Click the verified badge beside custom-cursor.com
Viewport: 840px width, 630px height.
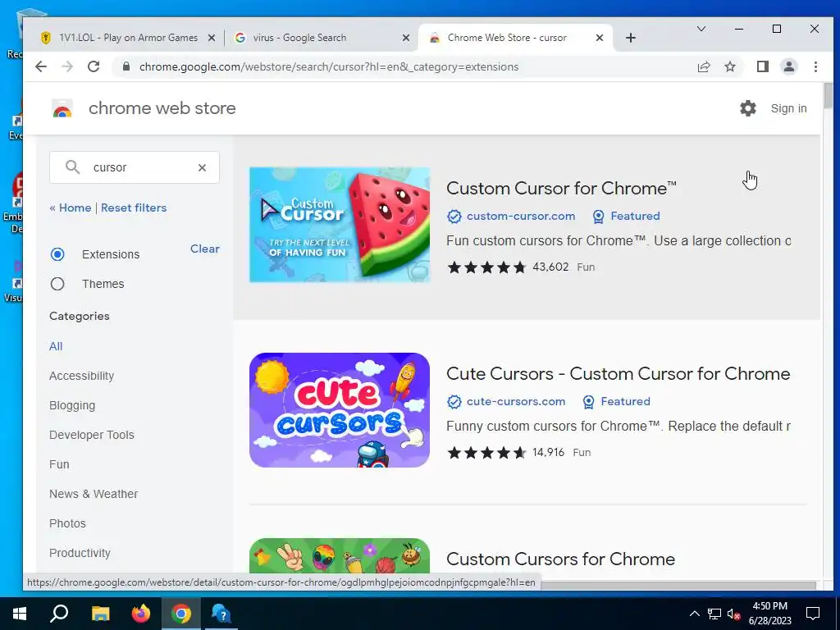tap(454, 217)
